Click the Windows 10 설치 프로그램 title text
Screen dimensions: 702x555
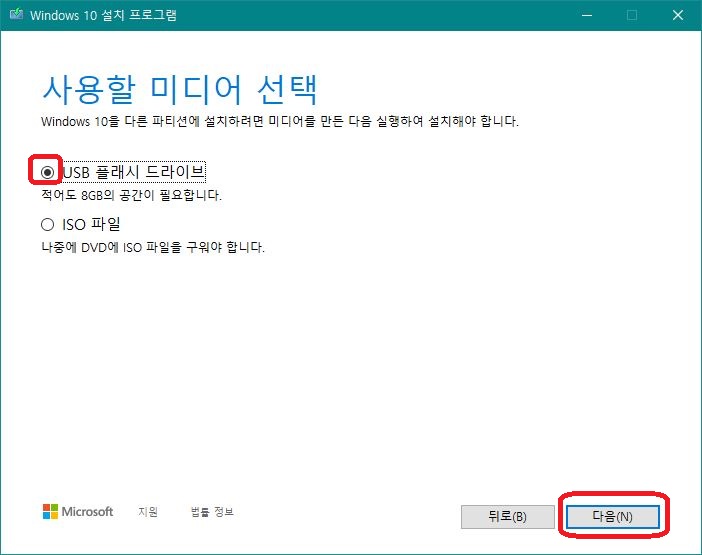[x=103, y=15]
